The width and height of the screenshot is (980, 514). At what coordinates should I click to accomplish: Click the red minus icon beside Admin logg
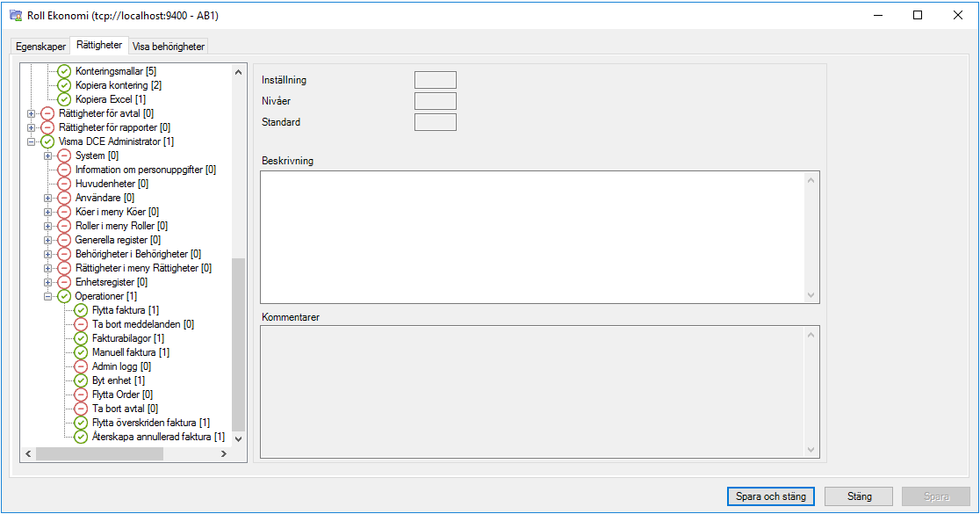tap(80, 366)
